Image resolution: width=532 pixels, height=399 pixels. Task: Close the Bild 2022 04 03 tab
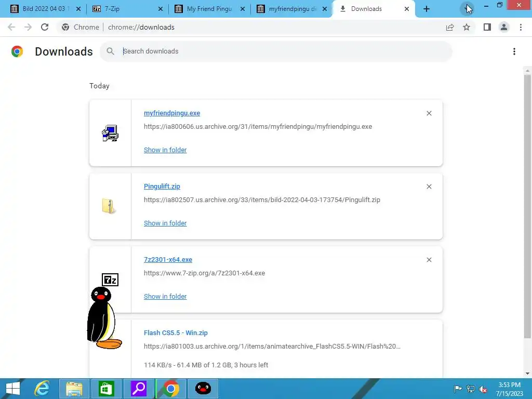78,9
